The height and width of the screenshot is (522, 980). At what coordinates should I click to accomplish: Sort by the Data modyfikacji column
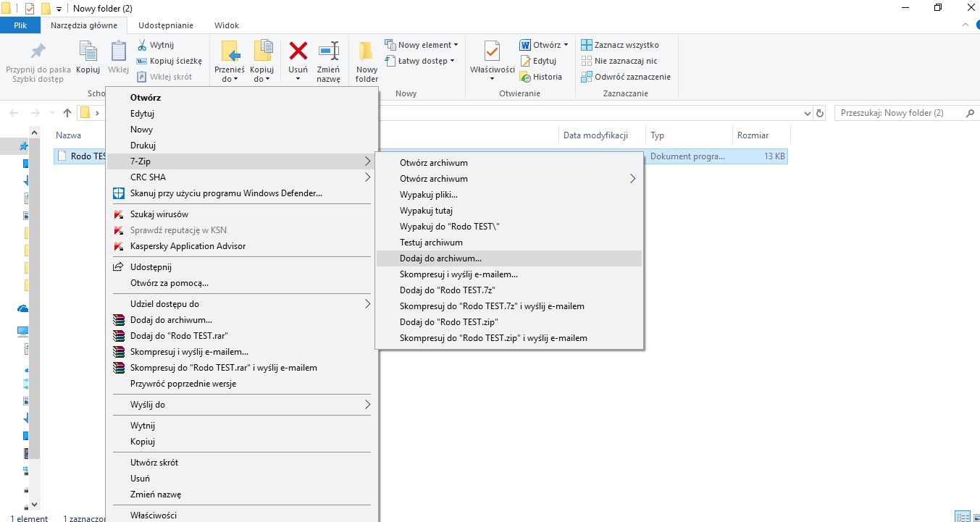(x=595, y=135)
